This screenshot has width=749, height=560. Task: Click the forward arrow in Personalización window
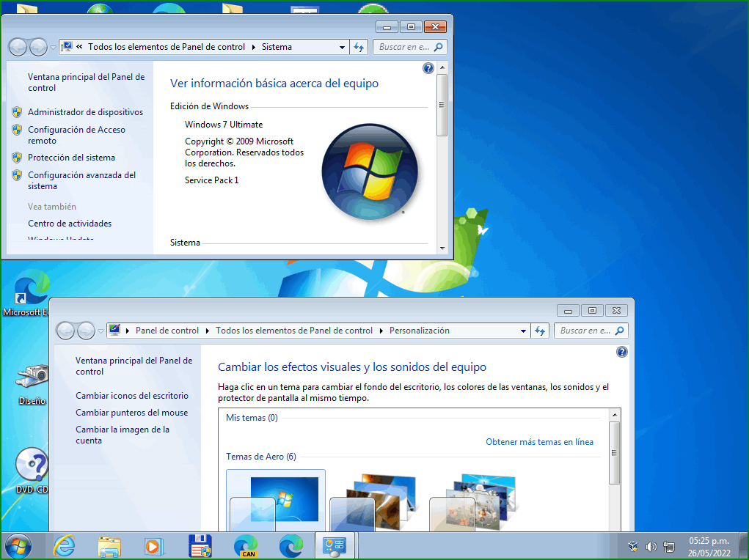tap(86, 331)
